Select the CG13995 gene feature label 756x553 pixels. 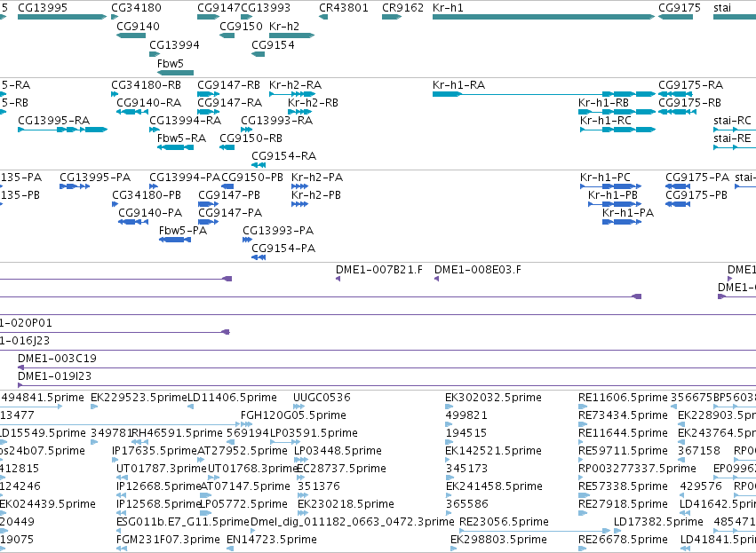[43, 8]
